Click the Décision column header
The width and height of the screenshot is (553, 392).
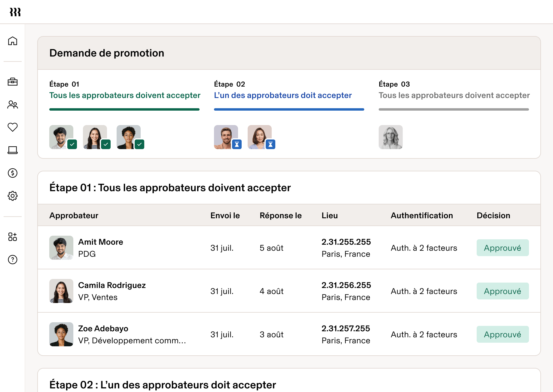click(493, 215)
